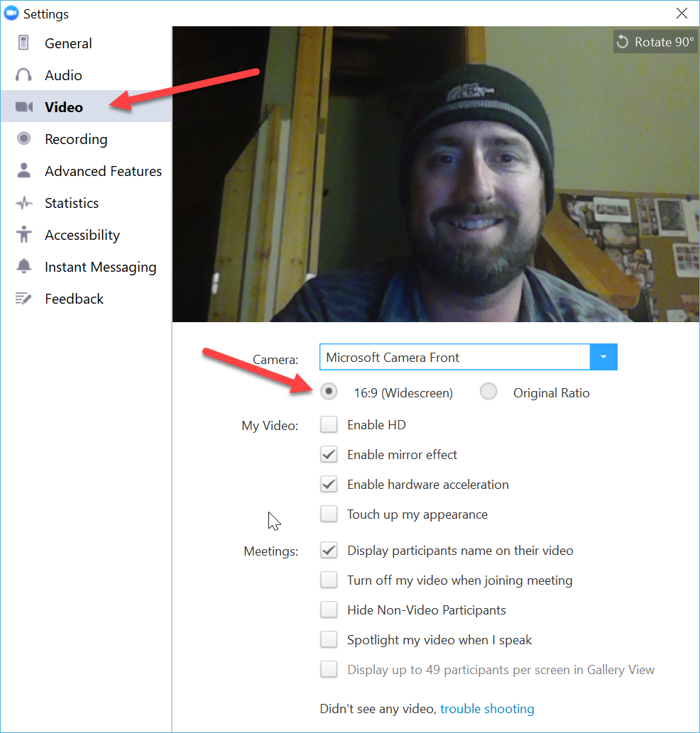Open the Video settings tab
This screenshot has height=733, width=700.
tap(64, 107)
